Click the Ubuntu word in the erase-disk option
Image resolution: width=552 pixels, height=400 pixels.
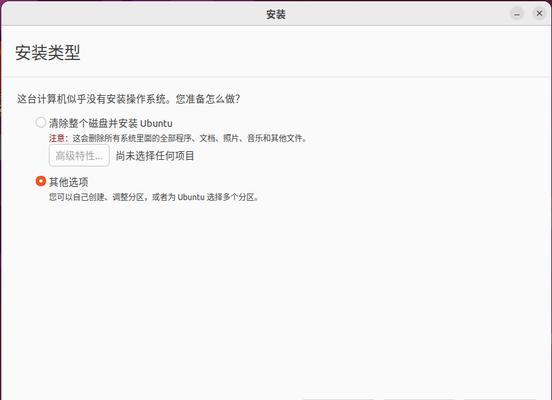pos(156,124)
